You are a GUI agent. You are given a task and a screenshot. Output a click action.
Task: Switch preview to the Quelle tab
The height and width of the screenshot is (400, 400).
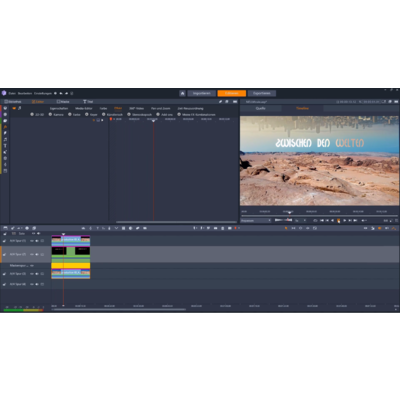click(261, 108)
